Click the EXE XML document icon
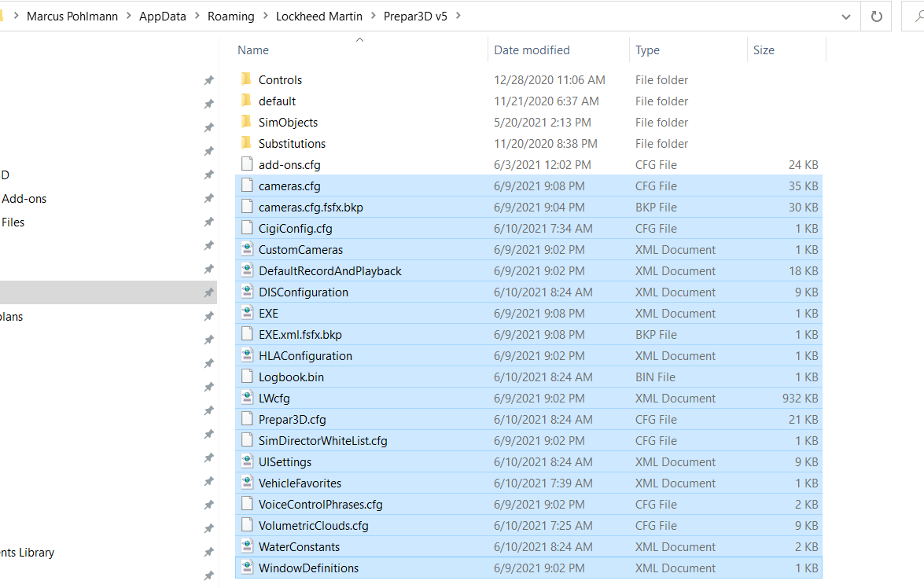 [x=248, y=312]
